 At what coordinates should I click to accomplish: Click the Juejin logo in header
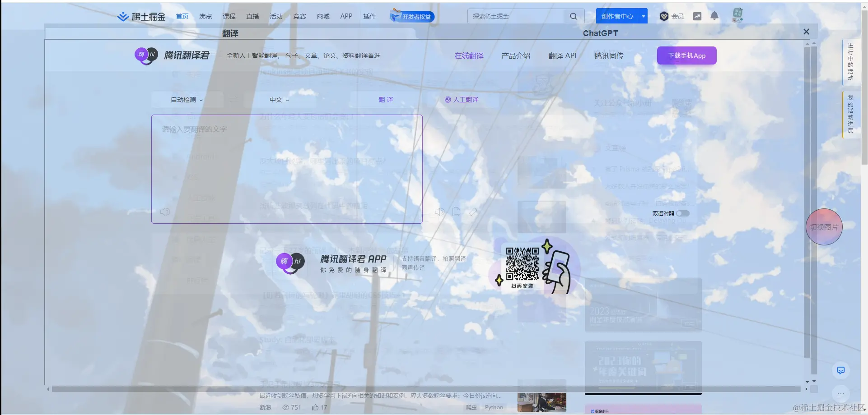(x=141, y=16)
